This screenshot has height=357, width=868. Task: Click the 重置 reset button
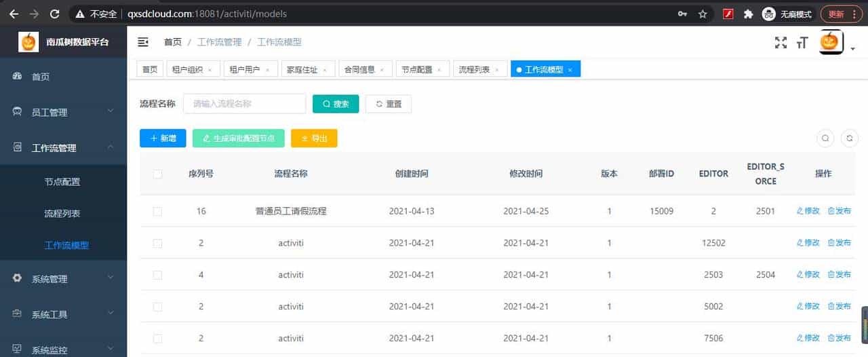(389, 104)
